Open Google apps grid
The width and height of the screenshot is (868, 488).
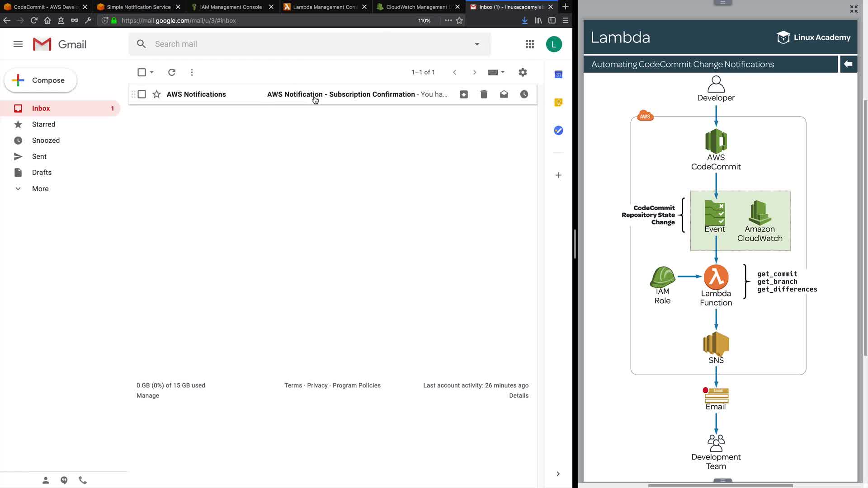(x=530, y=44)
